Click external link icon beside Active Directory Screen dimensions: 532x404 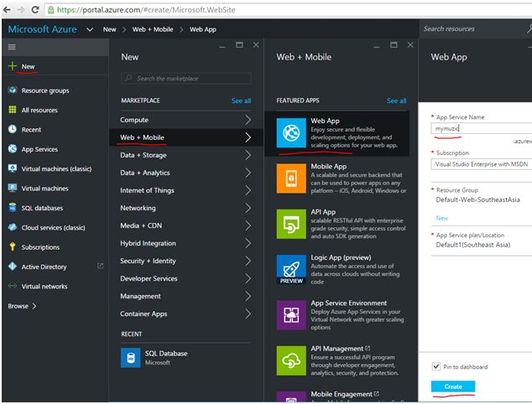point(100,266)
